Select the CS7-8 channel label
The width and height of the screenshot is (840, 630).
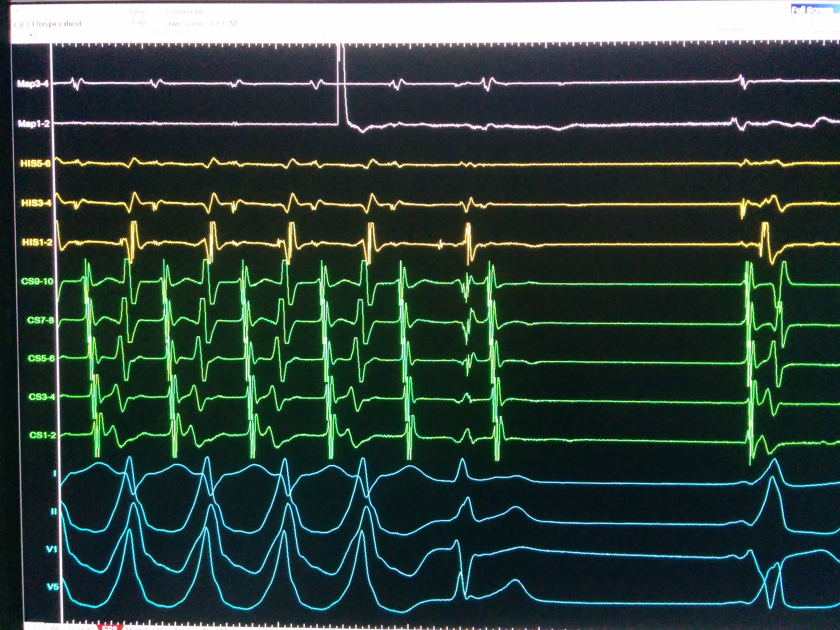[x=40, y=320]
